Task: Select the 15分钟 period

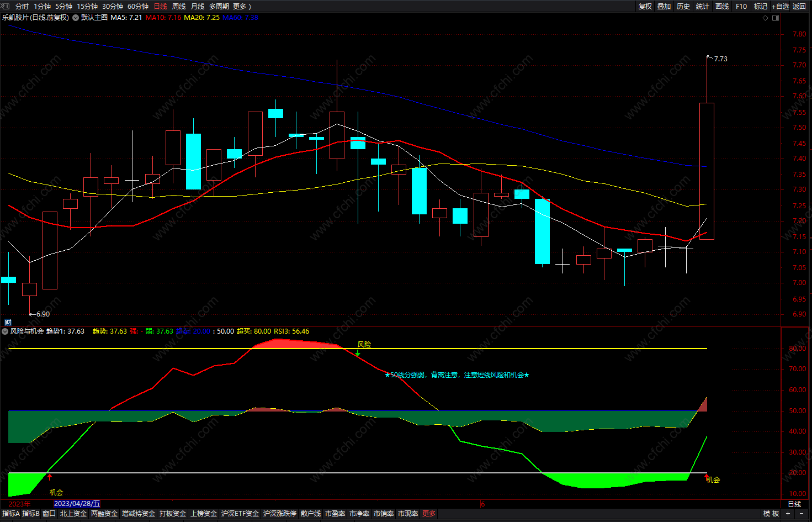Action: click(x=87, y=6)
